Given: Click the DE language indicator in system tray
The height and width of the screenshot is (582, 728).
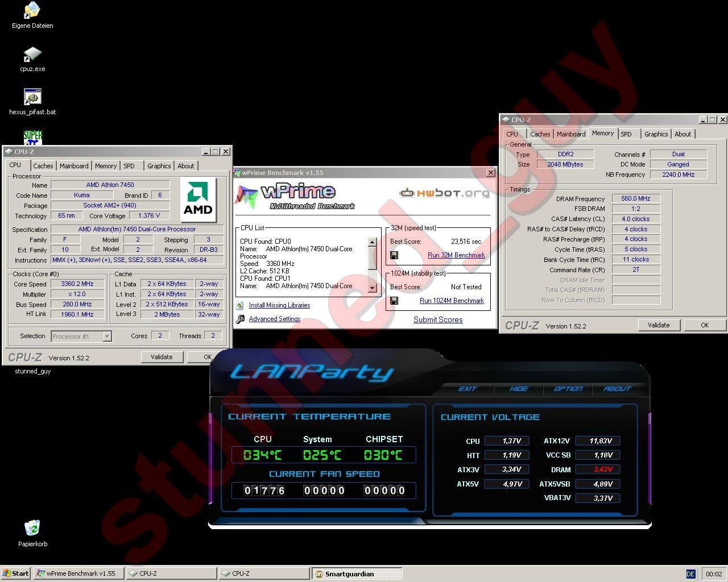Looking at the screenshot, I should (x=690, y=574).
